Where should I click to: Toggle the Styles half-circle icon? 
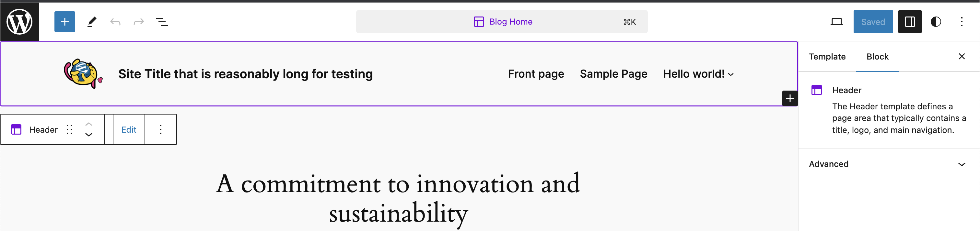coord(936,22)
